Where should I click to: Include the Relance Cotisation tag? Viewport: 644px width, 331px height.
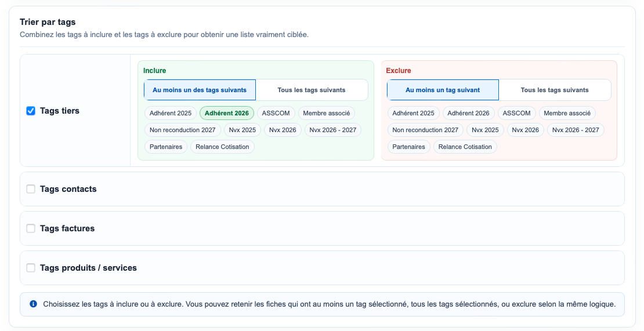[222, 147]
